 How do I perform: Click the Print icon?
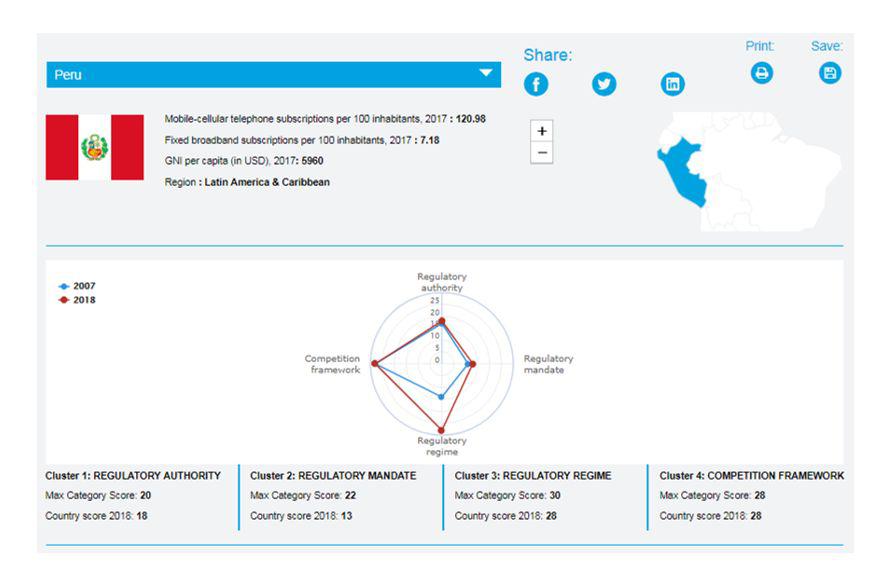[x=762, y=73]
